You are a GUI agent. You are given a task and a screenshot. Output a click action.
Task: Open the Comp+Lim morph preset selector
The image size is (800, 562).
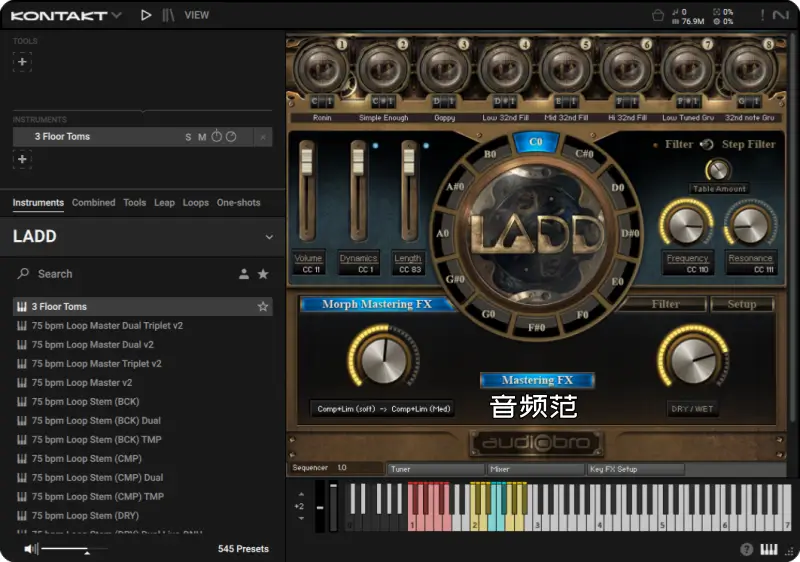click(384, 409)
